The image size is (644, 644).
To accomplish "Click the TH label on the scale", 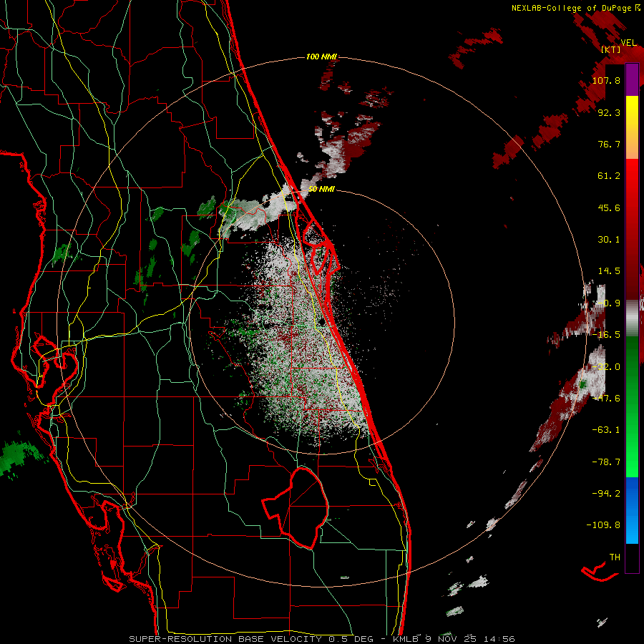I will click(615, 557).
